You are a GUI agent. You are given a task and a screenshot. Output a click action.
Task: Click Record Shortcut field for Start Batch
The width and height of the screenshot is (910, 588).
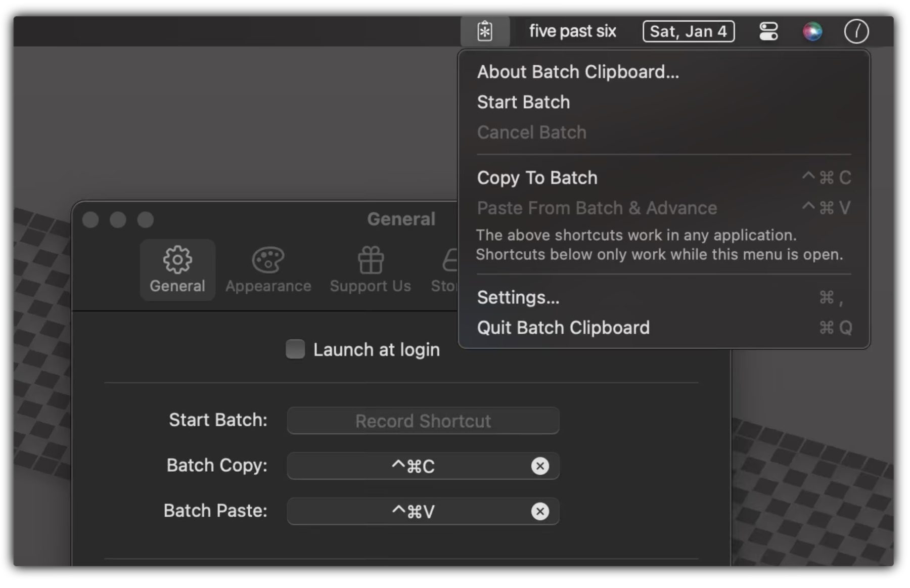(x=423, y=421)
